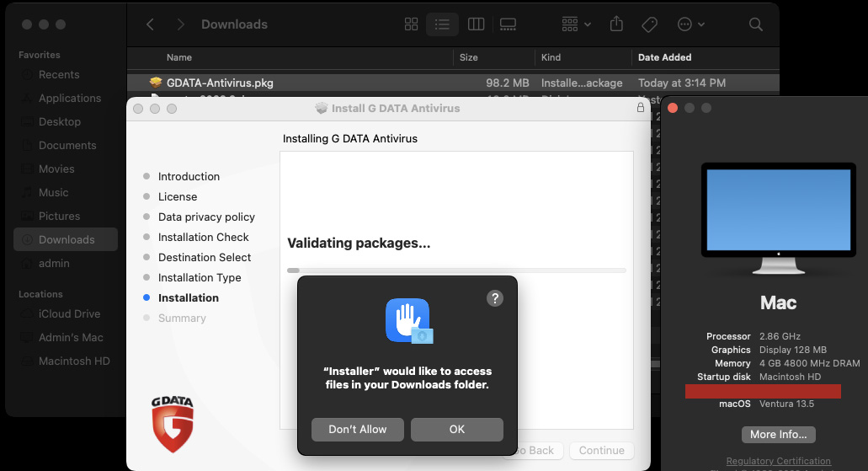This screenshot has height=471, width=868.
Task: Click More Info in About This Mac
Action: coord(778,435)
